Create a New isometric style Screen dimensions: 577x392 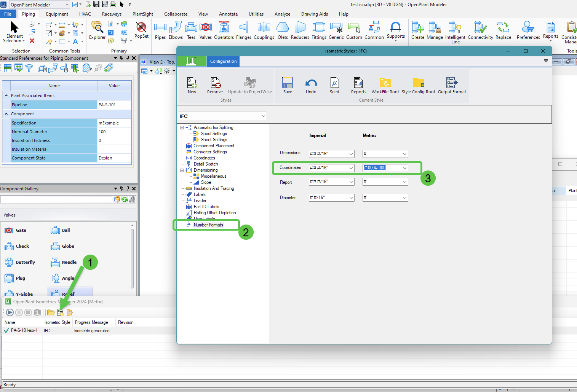click(x=192, y=83)
